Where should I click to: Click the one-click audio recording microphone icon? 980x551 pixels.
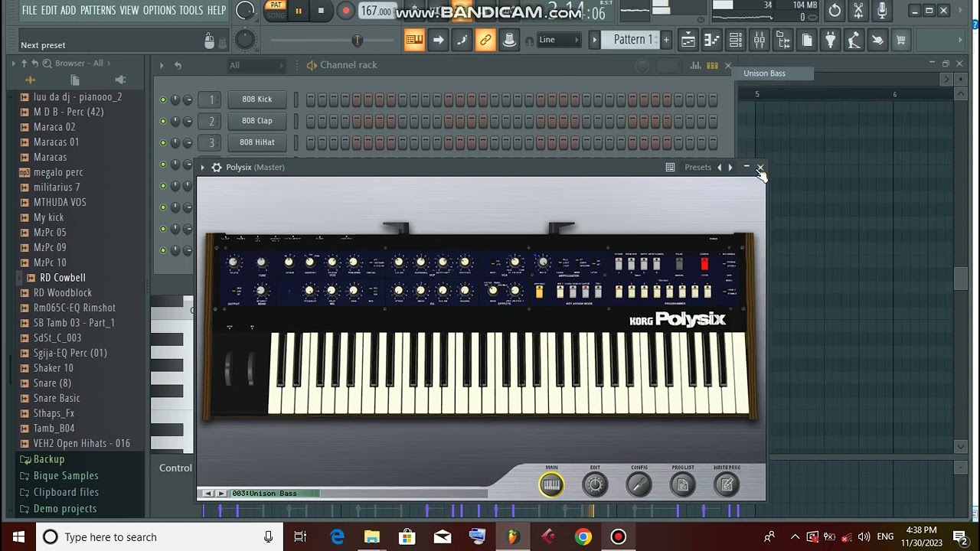[882, 11]
